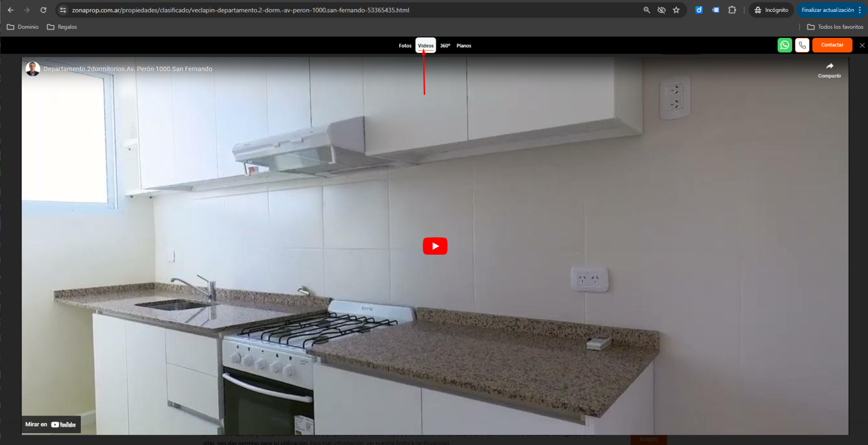Open the channel avatar on video
Viewport: 868px width, 445px height.
[33, 69]
